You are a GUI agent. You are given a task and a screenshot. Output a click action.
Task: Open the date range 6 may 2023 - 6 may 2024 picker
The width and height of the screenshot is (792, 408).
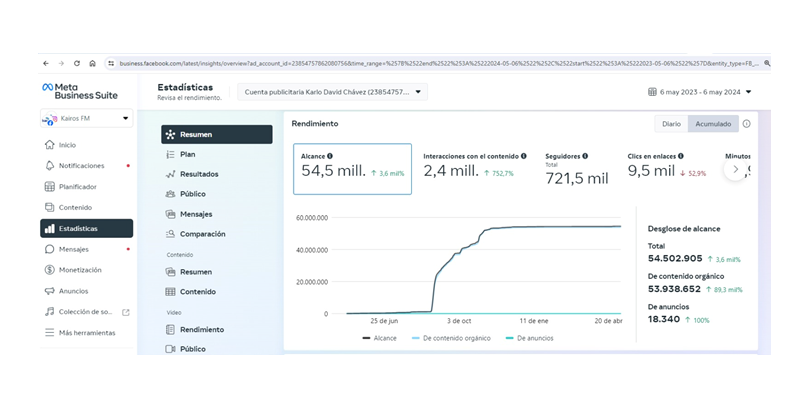tap(700, 92)
